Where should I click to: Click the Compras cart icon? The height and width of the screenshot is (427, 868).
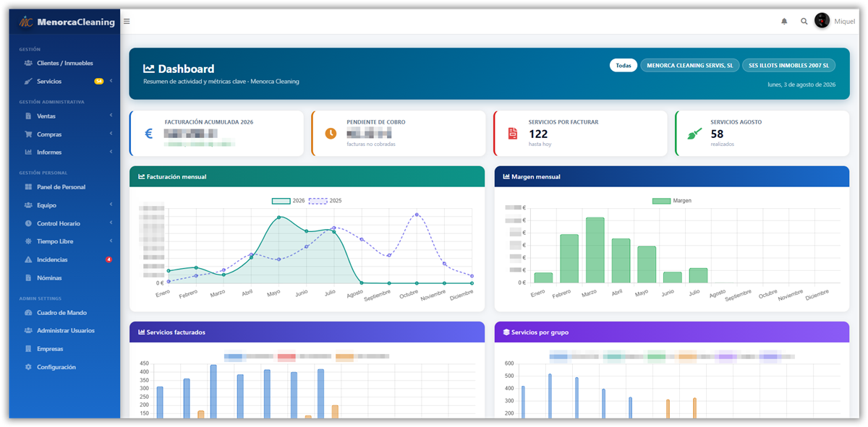(x=28, y=134)
